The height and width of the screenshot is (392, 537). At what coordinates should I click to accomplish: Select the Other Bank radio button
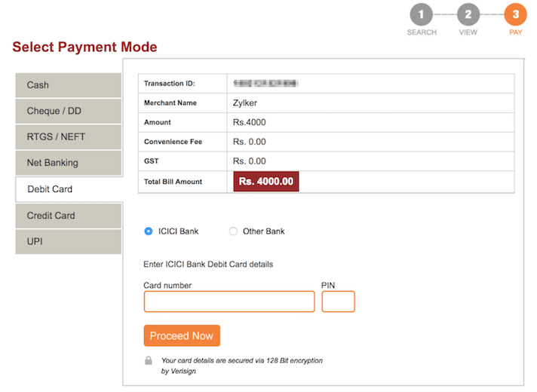(x=233, y=231)
